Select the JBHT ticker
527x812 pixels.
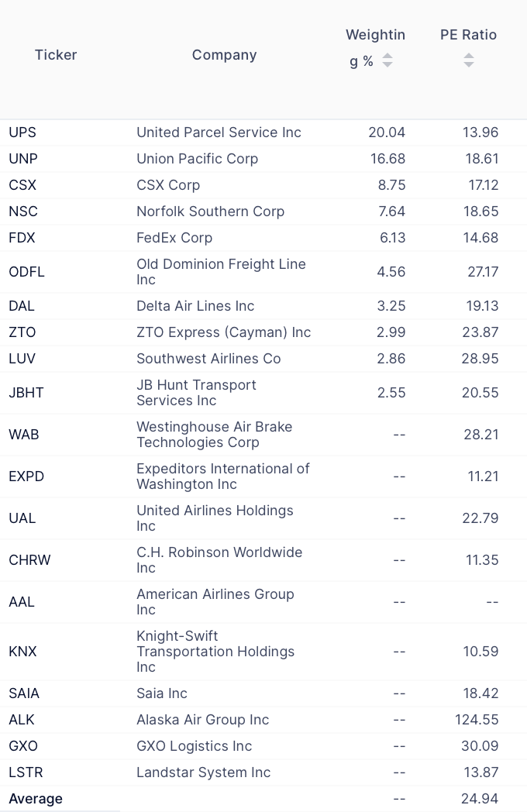26,393
